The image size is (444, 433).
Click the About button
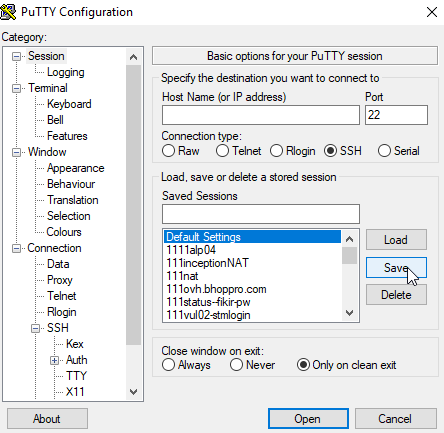47,419
